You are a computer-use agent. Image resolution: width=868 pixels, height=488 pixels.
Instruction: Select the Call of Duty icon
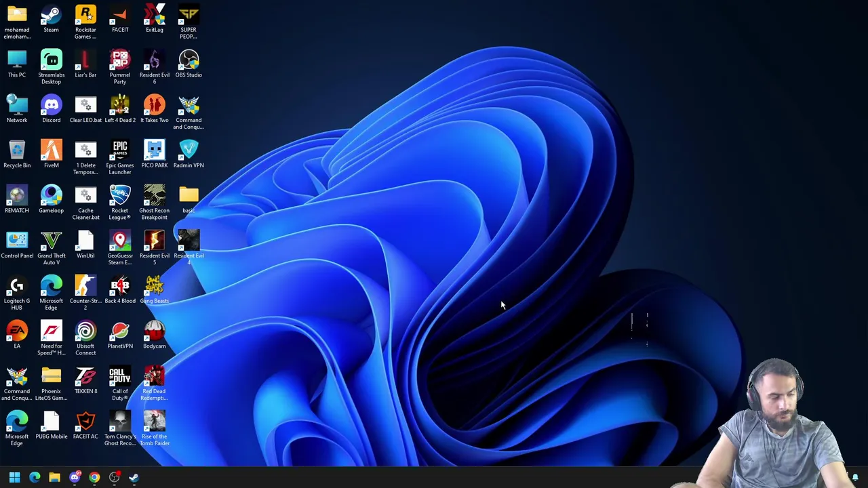pyautogui.click(x=120, y=384)
